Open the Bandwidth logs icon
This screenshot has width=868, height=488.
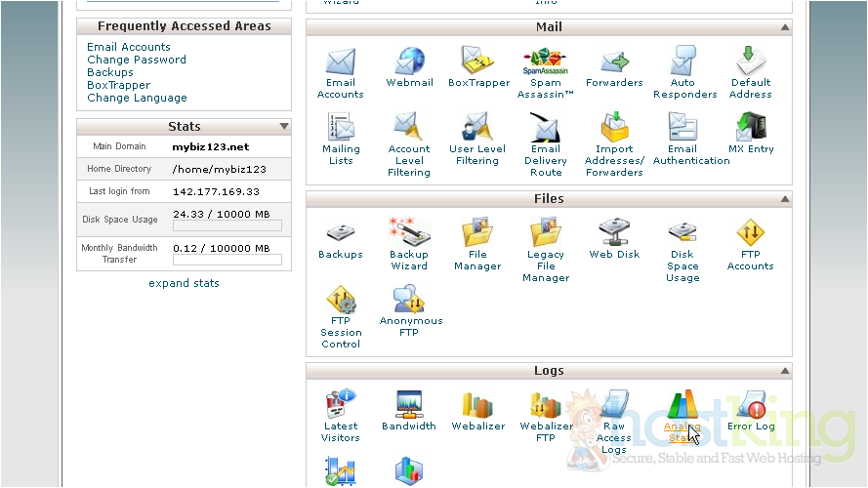(409, 406)
